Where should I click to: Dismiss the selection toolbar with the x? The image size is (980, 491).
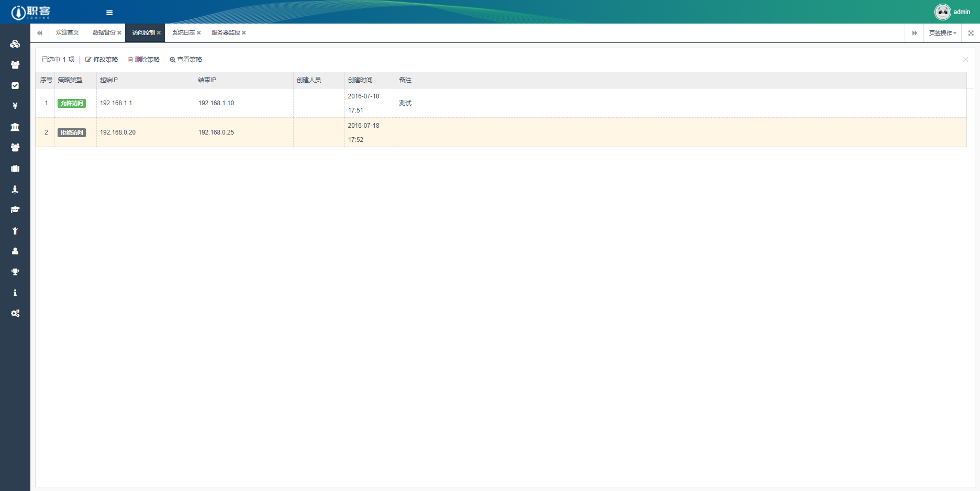pyautogui.click(x=965, y=60)
